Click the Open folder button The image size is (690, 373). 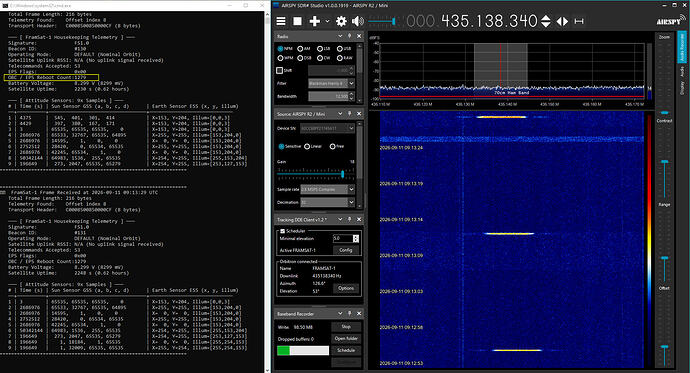coord(346,339)
